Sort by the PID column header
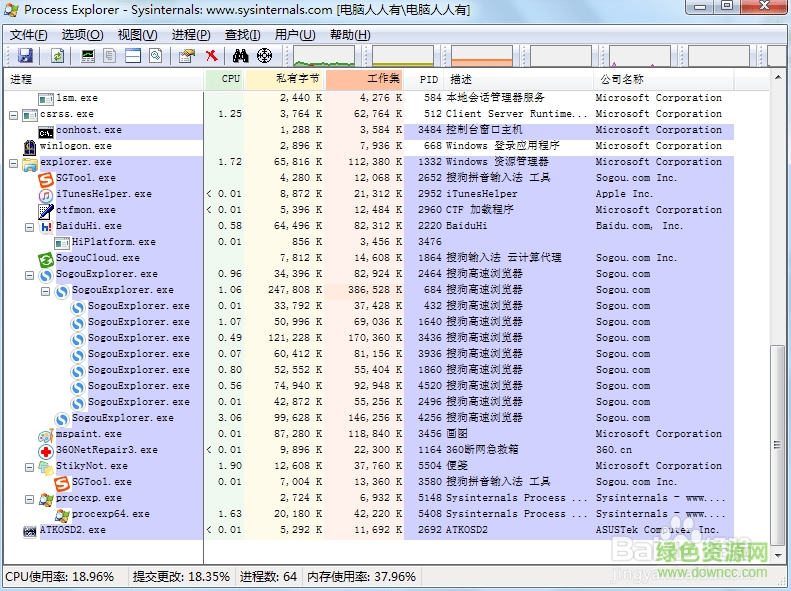 tap(428, 79)
